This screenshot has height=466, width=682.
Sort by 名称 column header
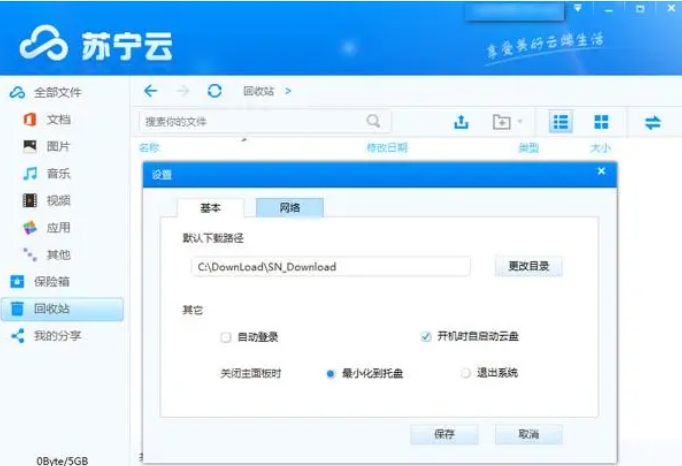click(x=149, y=148)
